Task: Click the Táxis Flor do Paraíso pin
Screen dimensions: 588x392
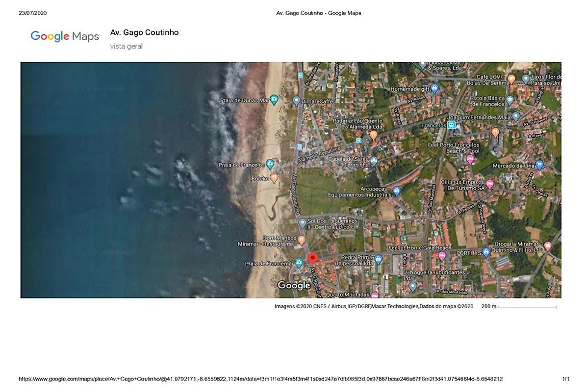Action: [526, 79]
